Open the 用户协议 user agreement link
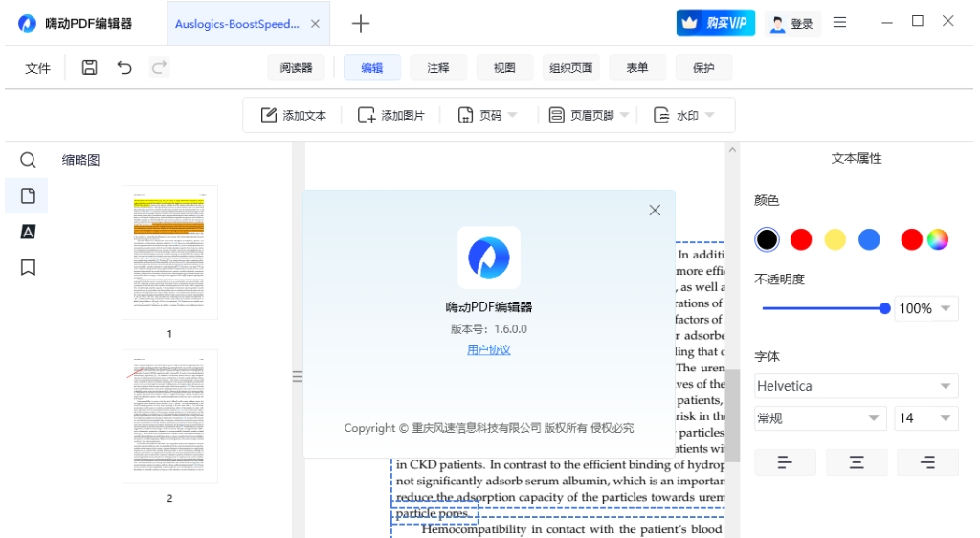Screen dimensions: 980x538 (489, 350)
